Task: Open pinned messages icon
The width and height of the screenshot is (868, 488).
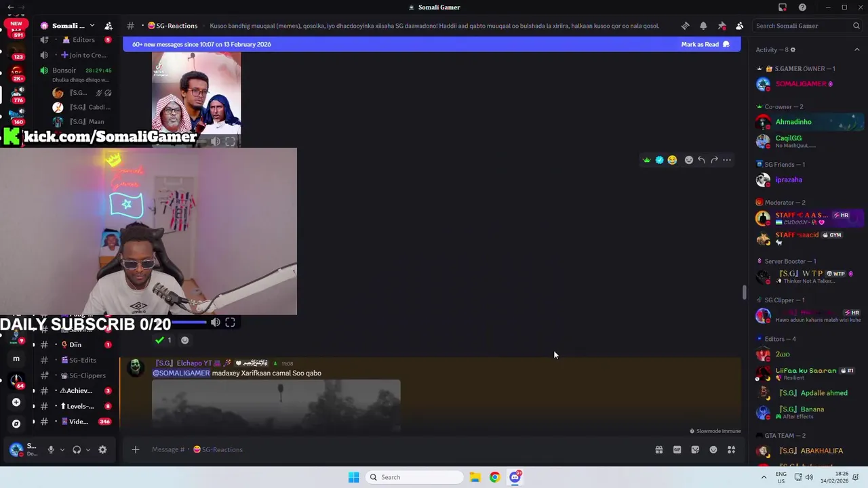Action: [722, 26]
